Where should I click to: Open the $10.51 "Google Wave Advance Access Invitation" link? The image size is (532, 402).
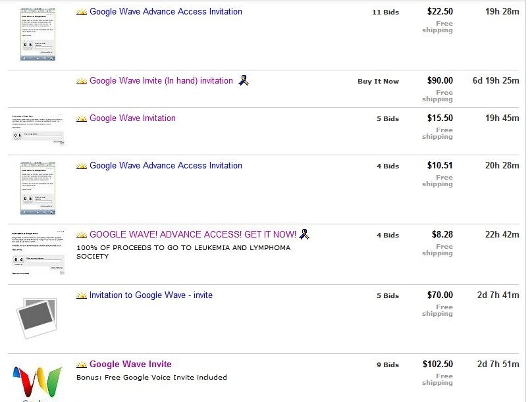(x=165, y=166)
